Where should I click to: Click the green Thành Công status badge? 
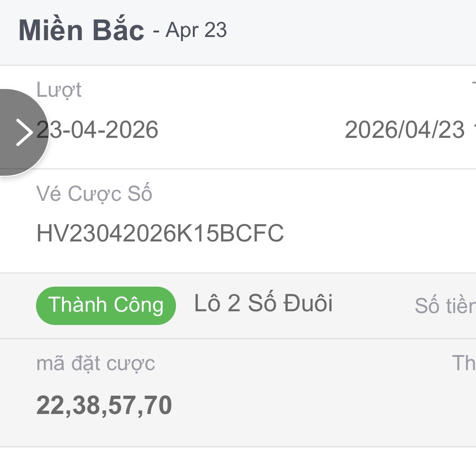point(106,305)
